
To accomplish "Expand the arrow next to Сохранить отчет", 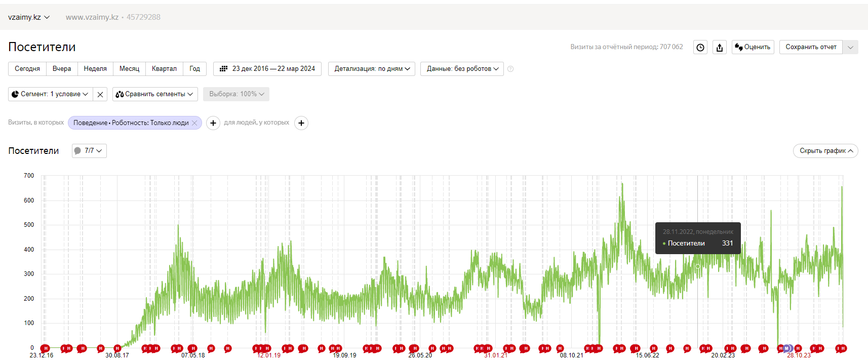I will [x=851, y=47].
